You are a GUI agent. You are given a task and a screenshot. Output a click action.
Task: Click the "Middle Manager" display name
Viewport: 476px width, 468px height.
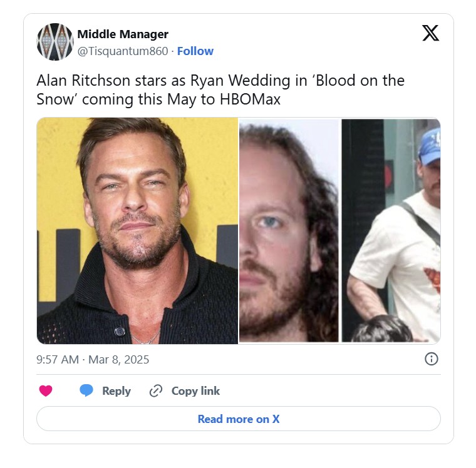[x=123, y=34]
